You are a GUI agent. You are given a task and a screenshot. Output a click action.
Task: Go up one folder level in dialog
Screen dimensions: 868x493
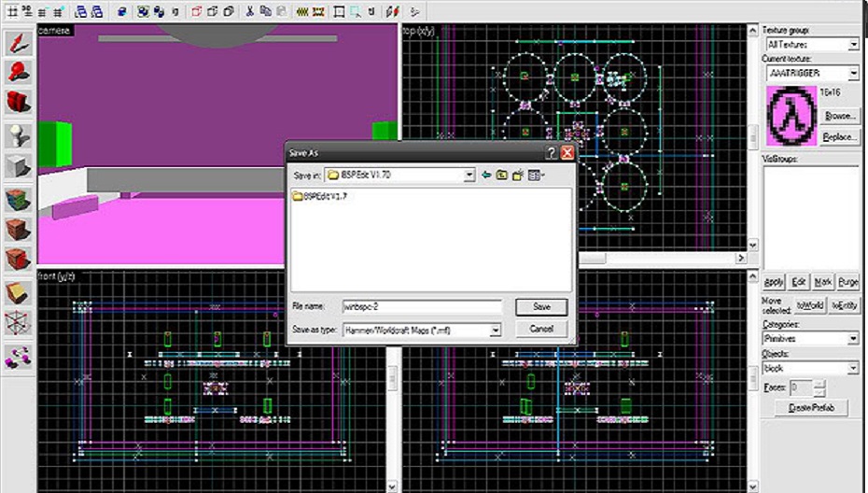pyautogui.click(x=501, y=175)
